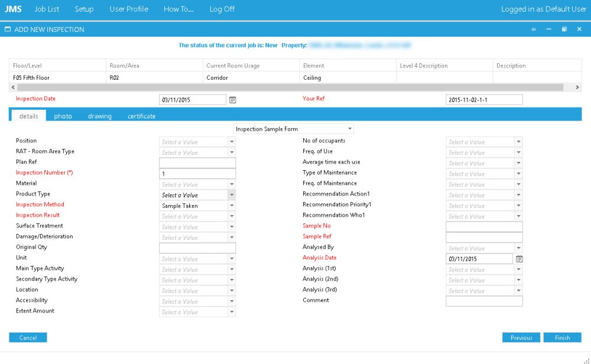This screenshot has height=364, width=591.
Task: Click the Inspection Date input field
Action: 193,100
